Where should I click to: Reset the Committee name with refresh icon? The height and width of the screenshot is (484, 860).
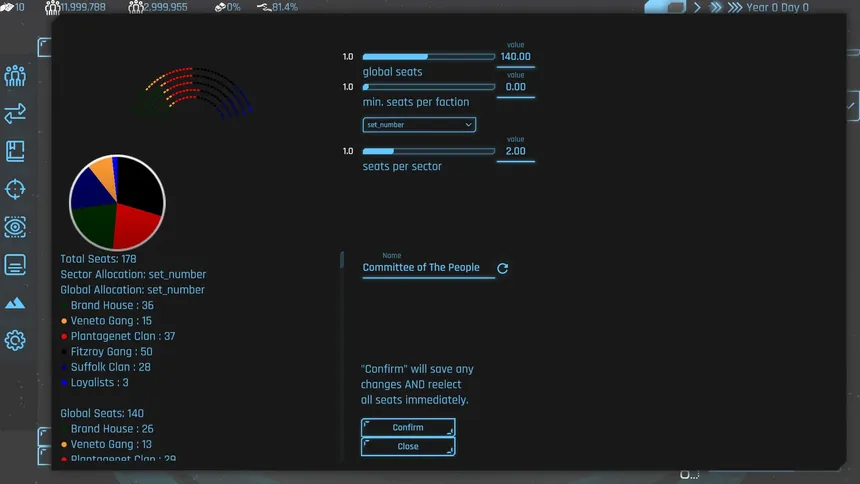coord(502,268)
